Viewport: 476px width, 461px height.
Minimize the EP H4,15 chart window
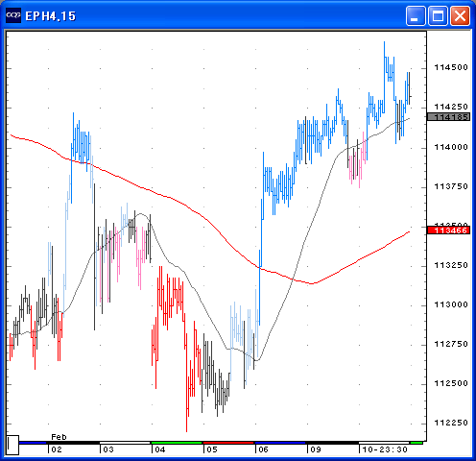416,15
